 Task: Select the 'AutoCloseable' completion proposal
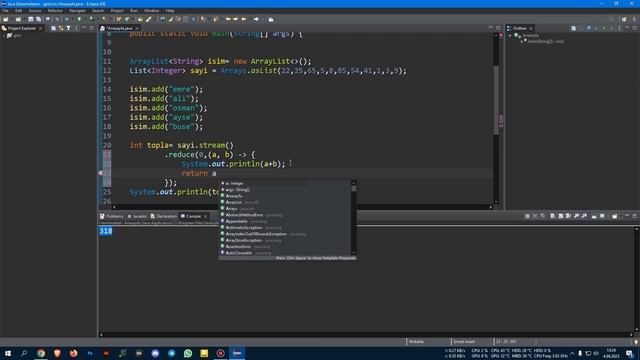(285, 253)
